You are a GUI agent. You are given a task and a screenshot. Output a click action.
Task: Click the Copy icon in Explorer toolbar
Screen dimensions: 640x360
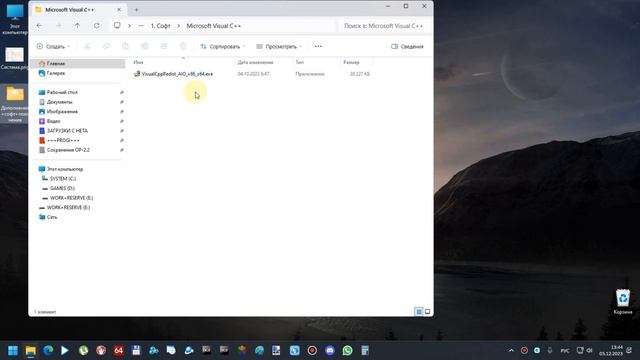pyautogui.click(x=106, y=47)
